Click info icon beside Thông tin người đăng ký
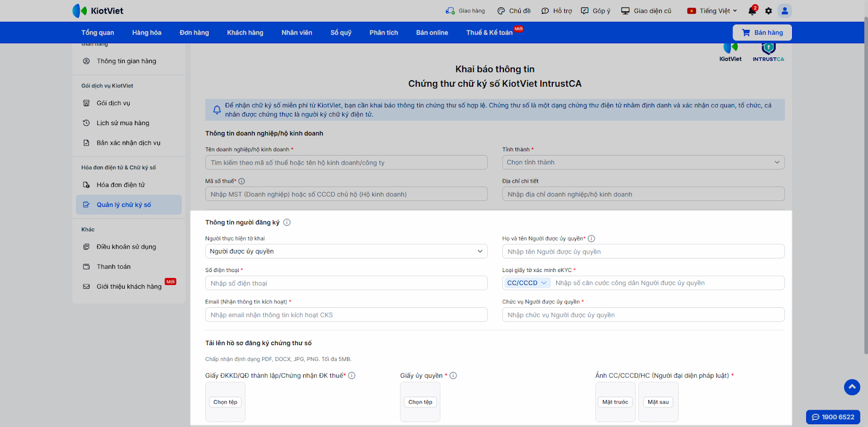868x427 pixels. coord(287,222)
